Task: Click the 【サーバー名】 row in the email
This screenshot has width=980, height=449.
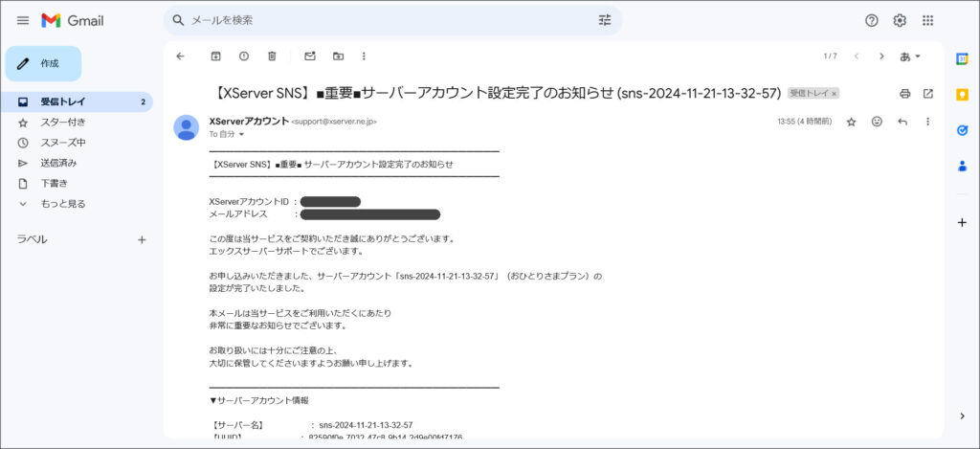Action: (x=311, y=425)
